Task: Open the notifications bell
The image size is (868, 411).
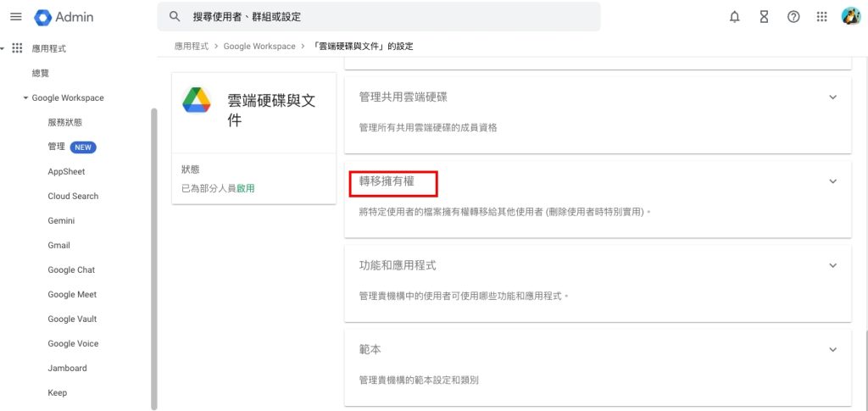Action: [x=735, y=17]
